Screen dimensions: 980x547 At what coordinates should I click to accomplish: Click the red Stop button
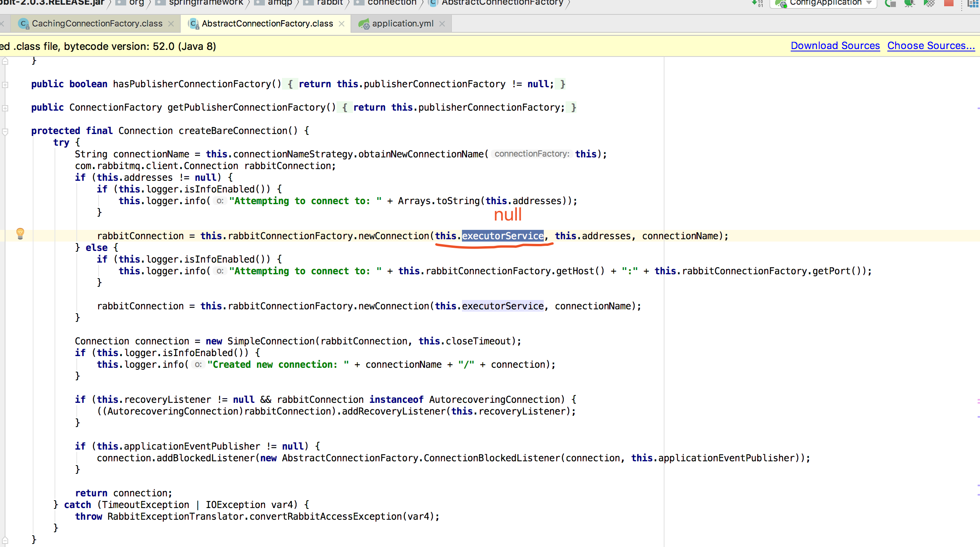tap(949, 3)
